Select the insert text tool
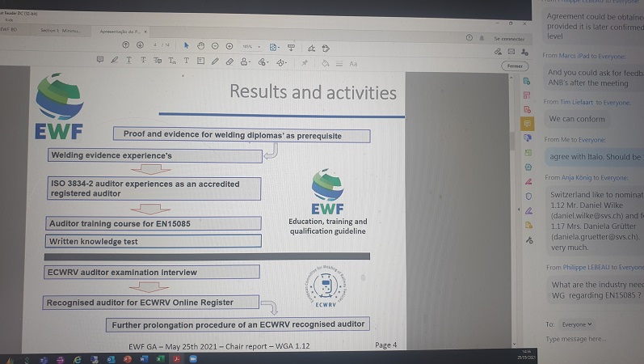 (x=172, y=61)
